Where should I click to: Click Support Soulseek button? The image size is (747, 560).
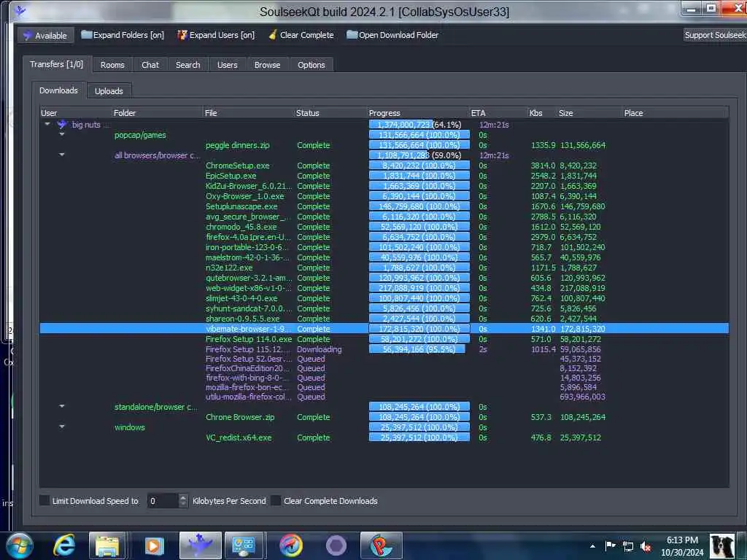[x=715, y=35]
